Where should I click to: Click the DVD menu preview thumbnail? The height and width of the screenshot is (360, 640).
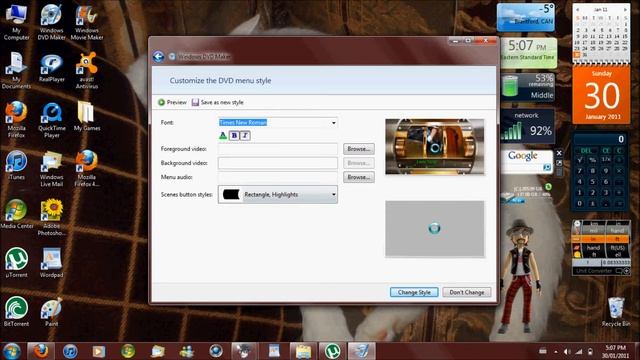(435, 147)
